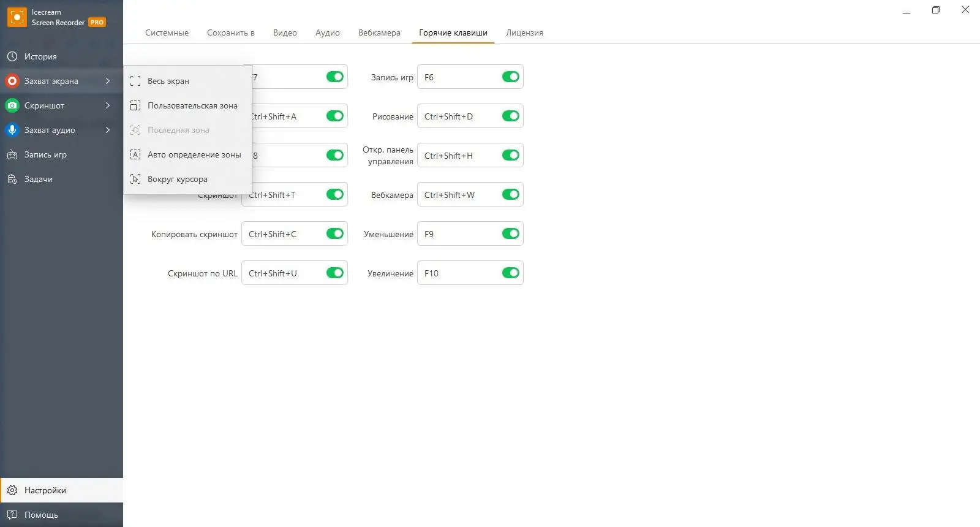Go to the Вебкамера tab
Screen dimensions: 980x527
379,32
